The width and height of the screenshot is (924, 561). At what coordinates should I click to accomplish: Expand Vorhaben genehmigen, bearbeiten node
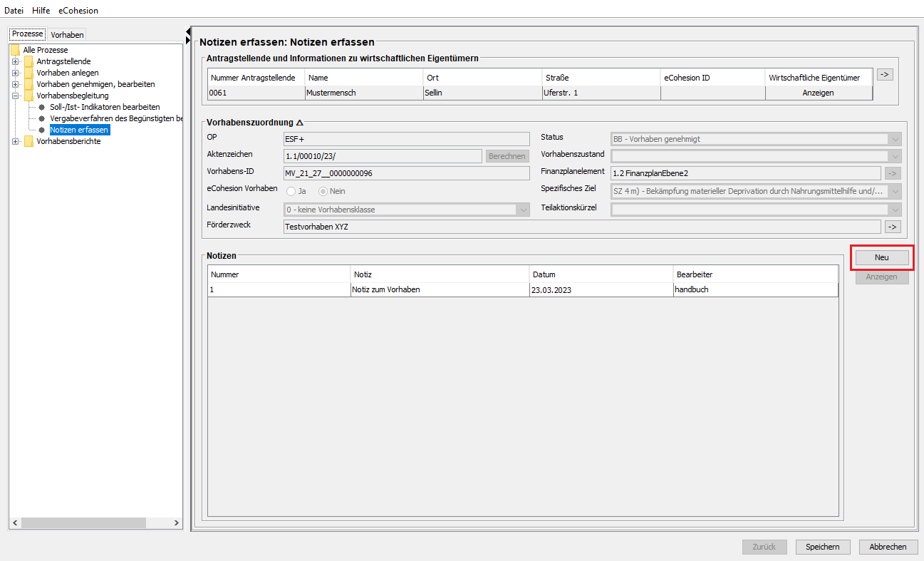coord(15,84)
